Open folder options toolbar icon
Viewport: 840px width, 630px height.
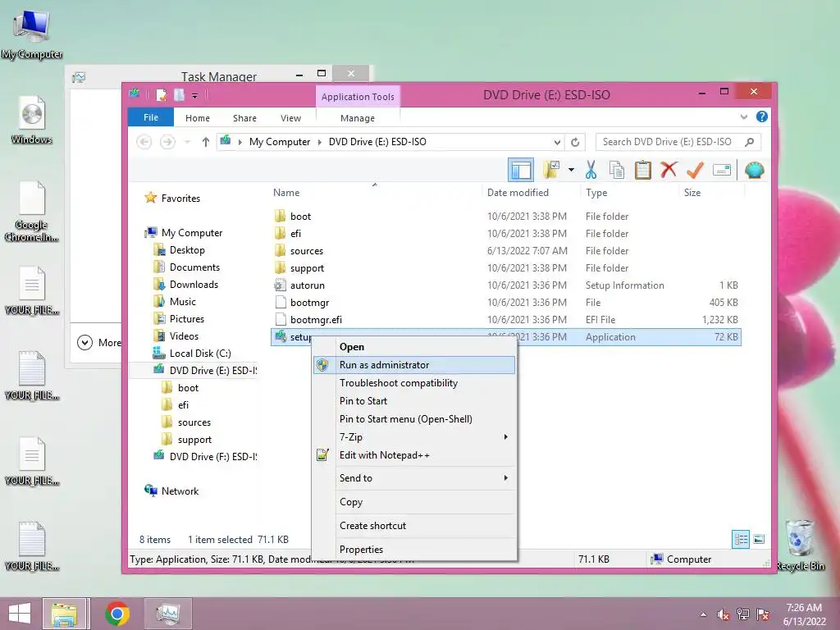tap(551, 170)
